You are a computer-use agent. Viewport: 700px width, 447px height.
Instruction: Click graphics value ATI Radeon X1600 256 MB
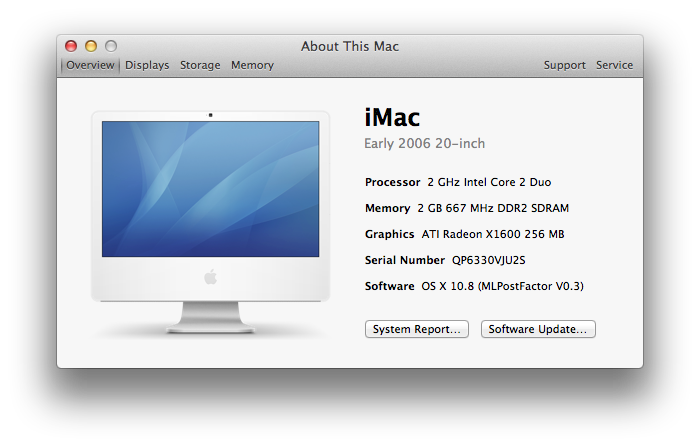[x=493, y=234]
